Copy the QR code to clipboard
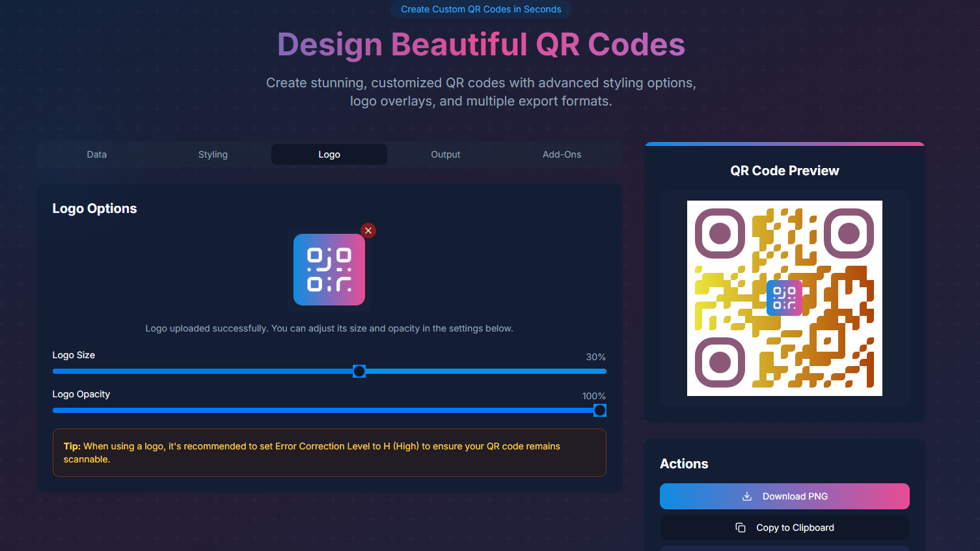980x551 pixels. point(785,528)
